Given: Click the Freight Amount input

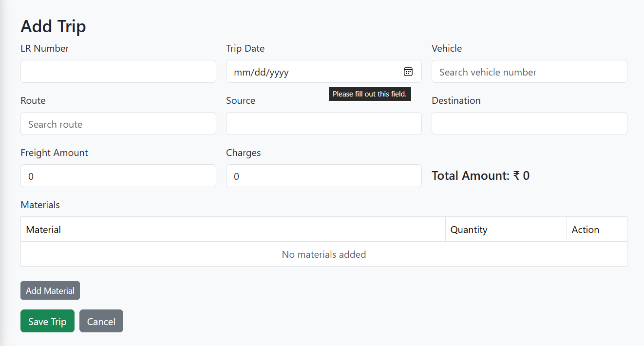Looking at the screenshot, I should (118, 176).
